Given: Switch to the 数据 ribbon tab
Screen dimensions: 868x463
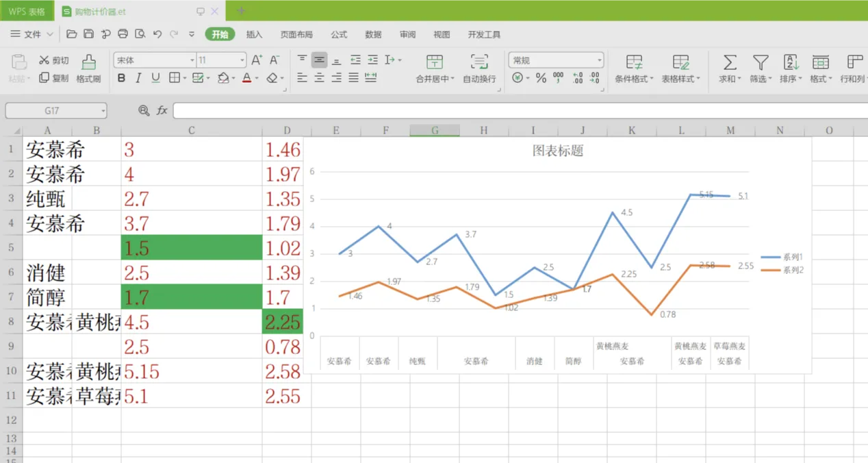Looking at the screenshot, I should (373, 34).
